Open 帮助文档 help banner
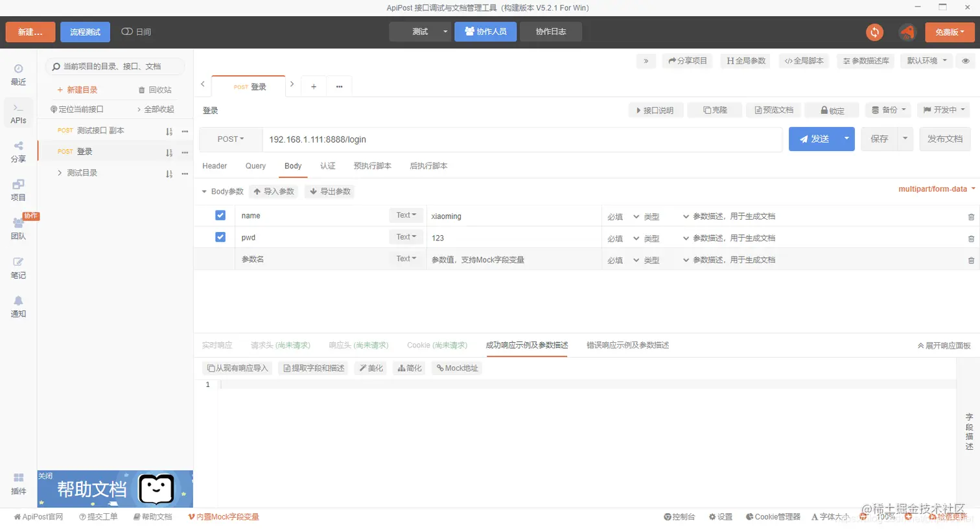The height and width of the screenshot is (530, 980). point(115,489)
